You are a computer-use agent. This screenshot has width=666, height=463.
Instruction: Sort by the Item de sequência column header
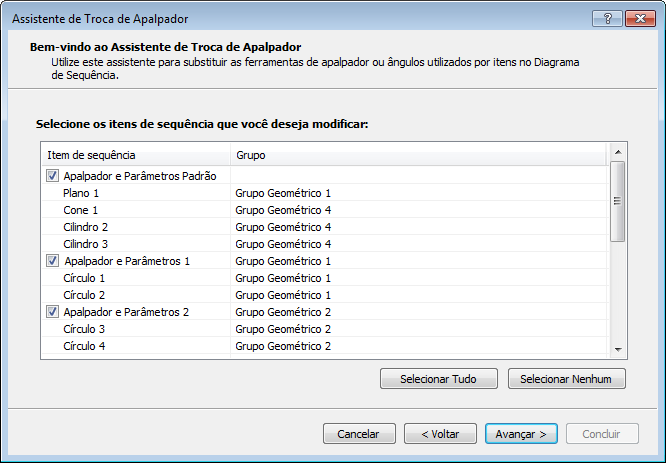(x=135, y=155)
